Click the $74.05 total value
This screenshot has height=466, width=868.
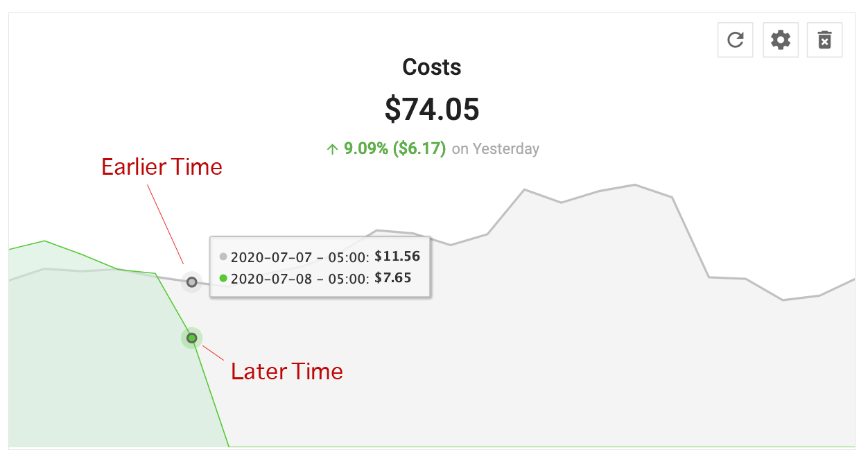pyautogui.click(x=432, y=109)
